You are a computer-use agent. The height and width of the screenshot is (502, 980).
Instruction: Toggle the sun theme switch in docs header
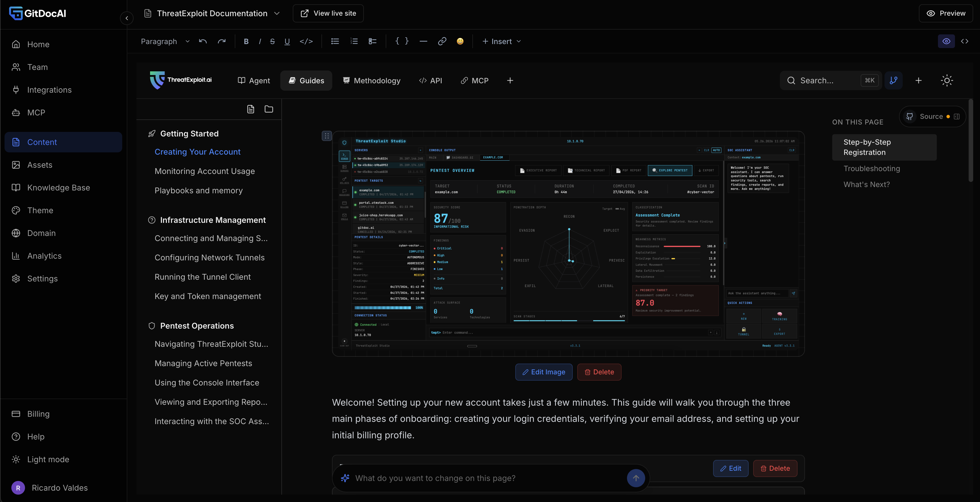pyautogui.click(x=947, y=80)
